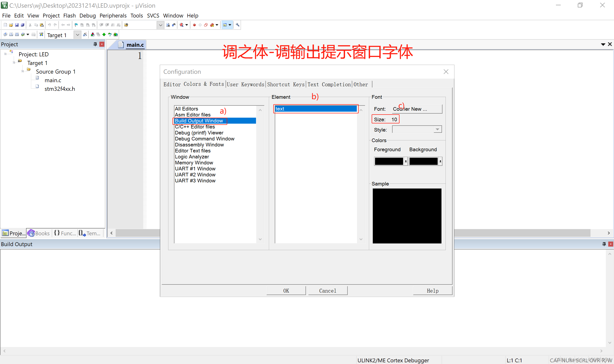Switch to the Shortcut Keys tab
Image resolution: width=614 pixels, height=364 pixels.
click(286, 84)
